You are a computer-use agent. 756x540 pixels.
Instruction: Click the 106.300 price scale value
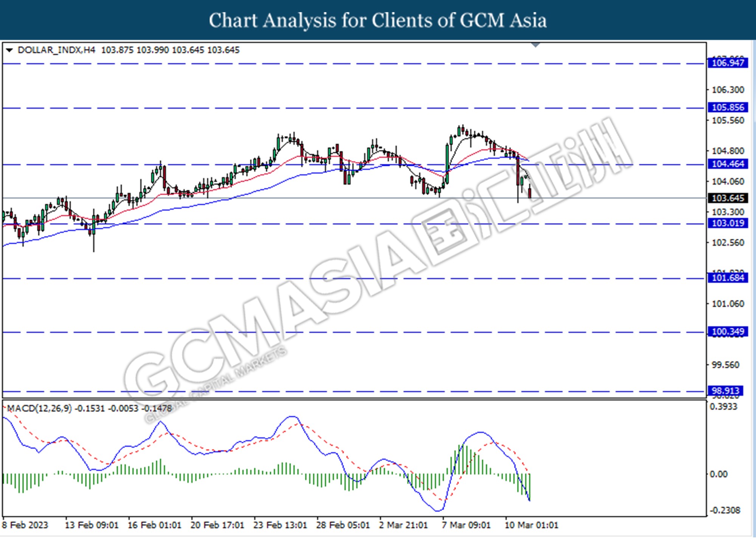coord(728,90)
